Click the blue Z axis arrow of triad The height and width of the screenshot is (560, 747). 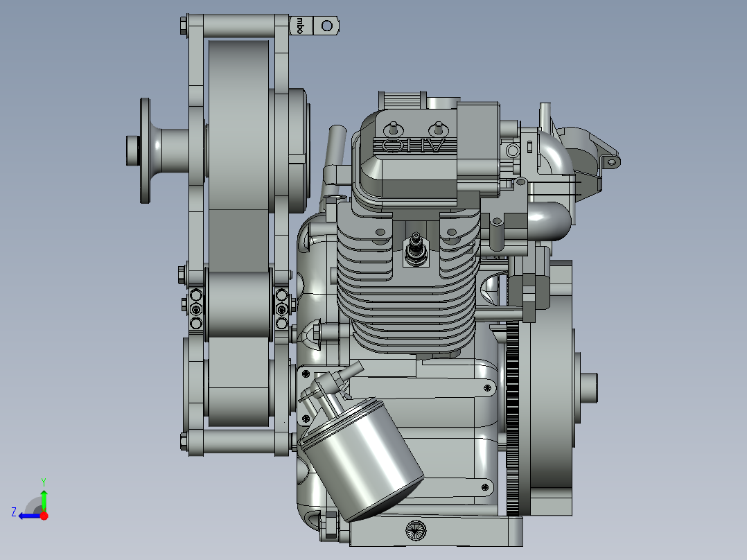click(29, 516)
